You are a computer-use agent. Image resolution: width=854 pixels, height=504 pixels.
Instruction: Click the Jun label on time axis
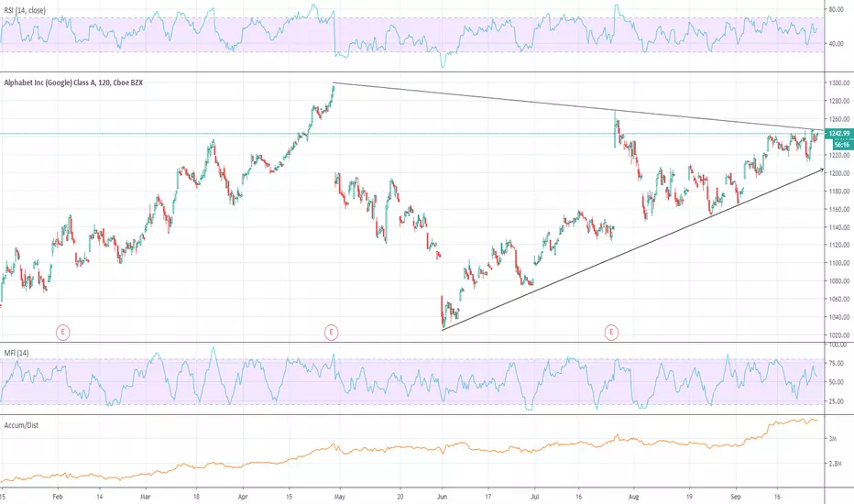point(443,497)
